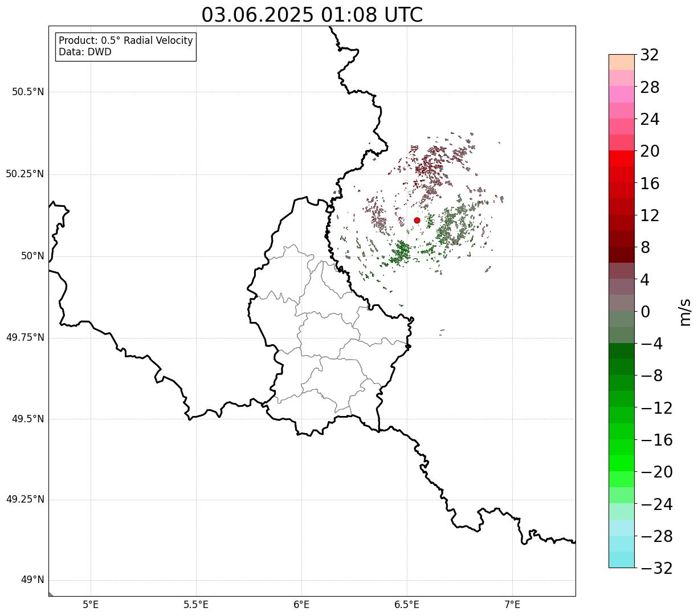Click the colorbar tick label −20

pyautogui.click(x=656, y=472)
